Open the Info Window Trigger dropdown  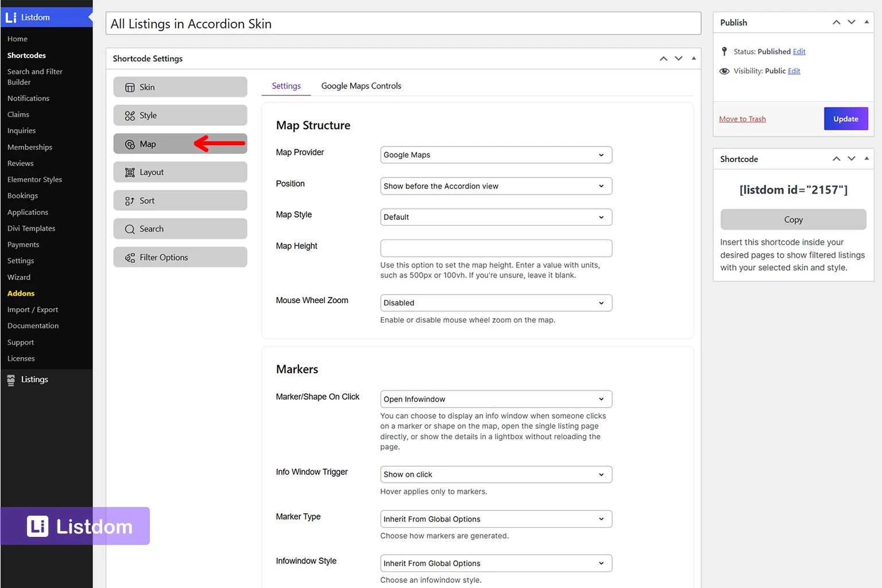click(496, 474)
